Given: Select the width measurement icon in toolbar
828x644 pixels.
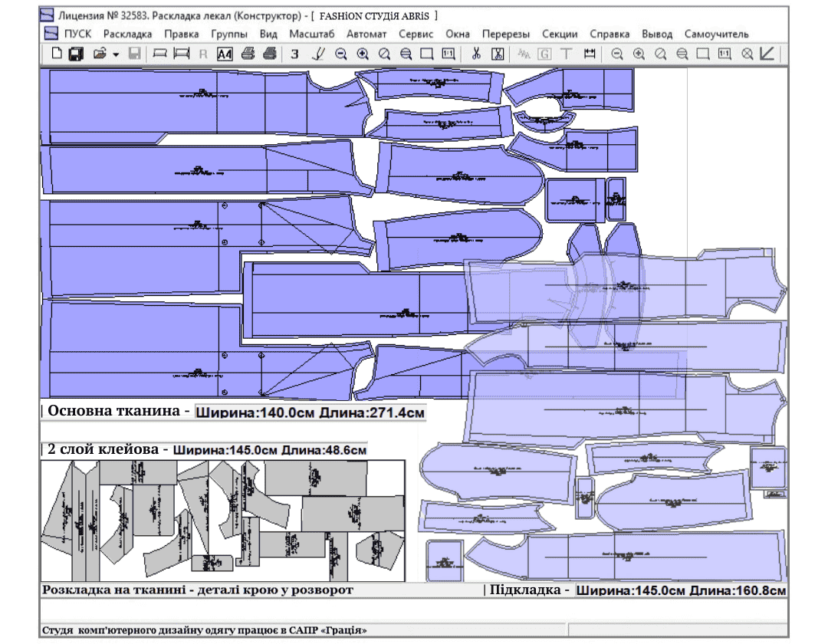Looking at the screenshot, I should [590, 54].
